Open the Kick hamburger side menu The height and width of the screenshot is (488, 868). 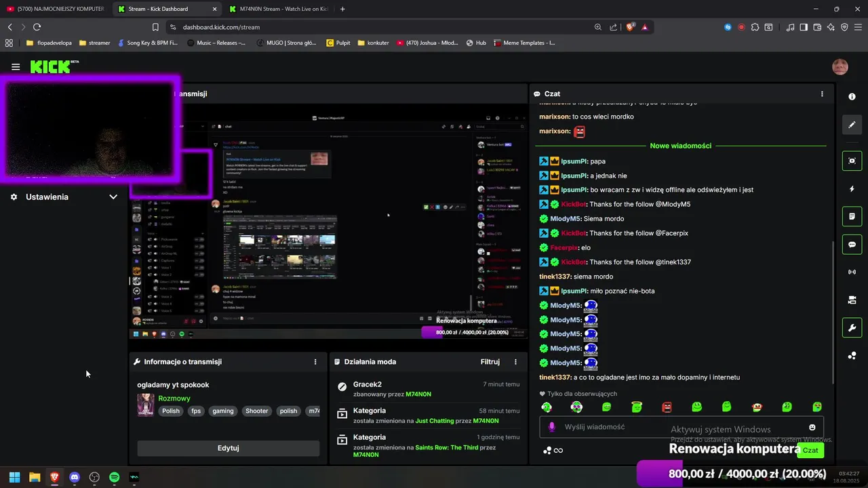[x=16, y=66]
